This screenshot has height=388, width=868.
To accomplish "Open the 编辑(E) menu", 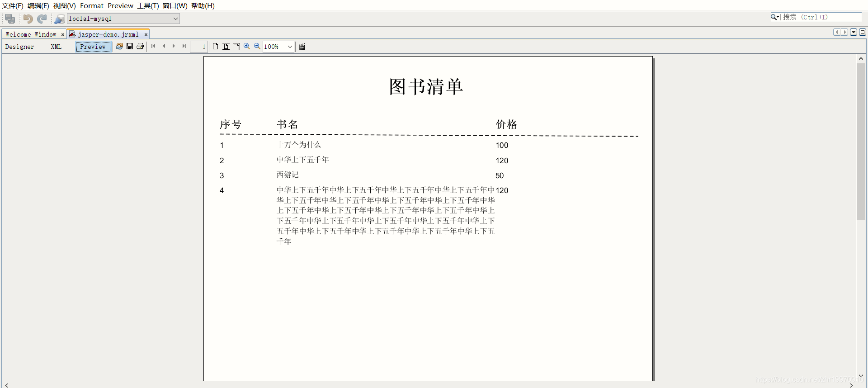I will point(38,5).
